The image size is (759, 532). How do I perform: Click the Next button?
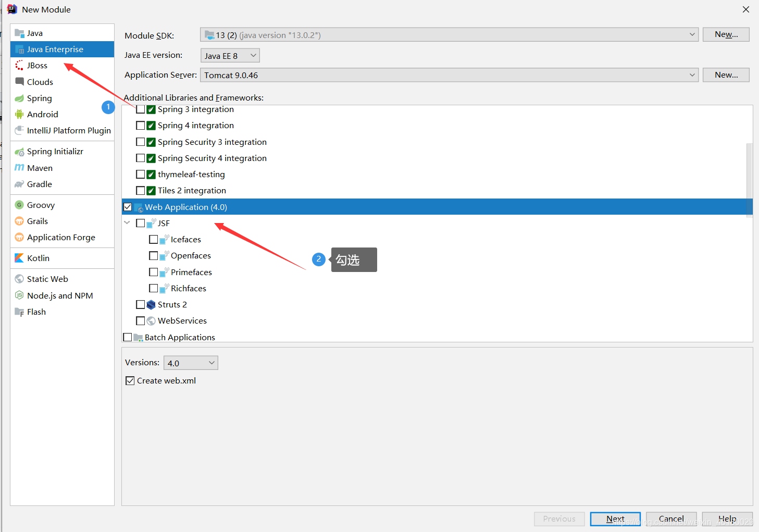pyautogui.click(x=615, y=519)
